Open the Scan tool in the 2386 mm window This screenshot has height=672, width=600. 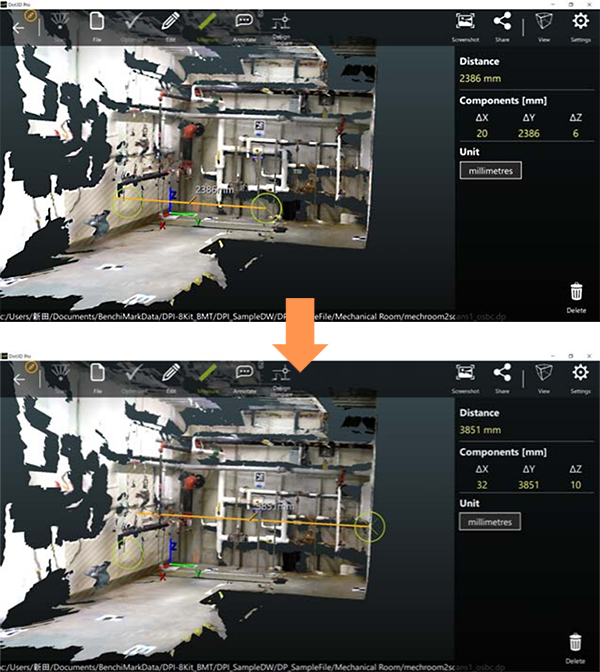tap(60, 27)
